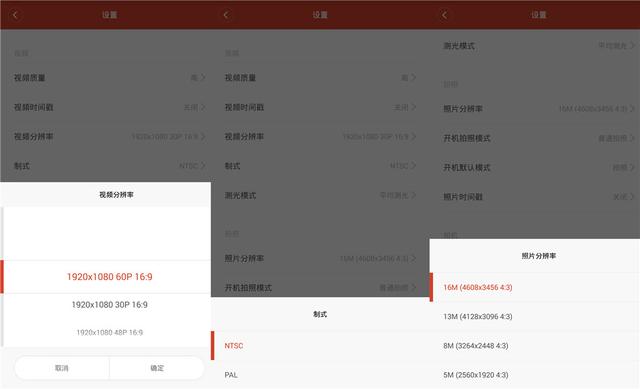This screenshot has height=389, width=640.
Task: Tap the 设置 header title on the left screen
Action: (x=109, y=15)
